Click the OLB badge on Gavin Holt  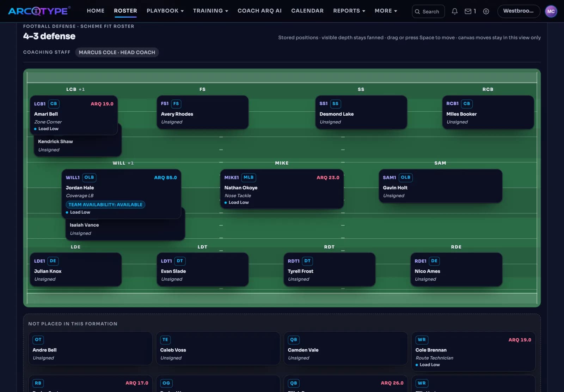[x=406, y=177]
